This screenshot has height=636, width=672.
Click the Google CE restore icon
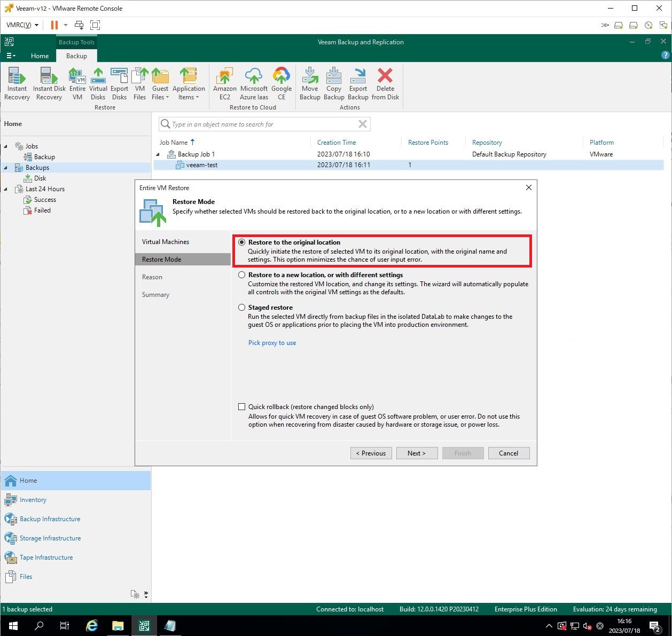[x=282, y=83]
